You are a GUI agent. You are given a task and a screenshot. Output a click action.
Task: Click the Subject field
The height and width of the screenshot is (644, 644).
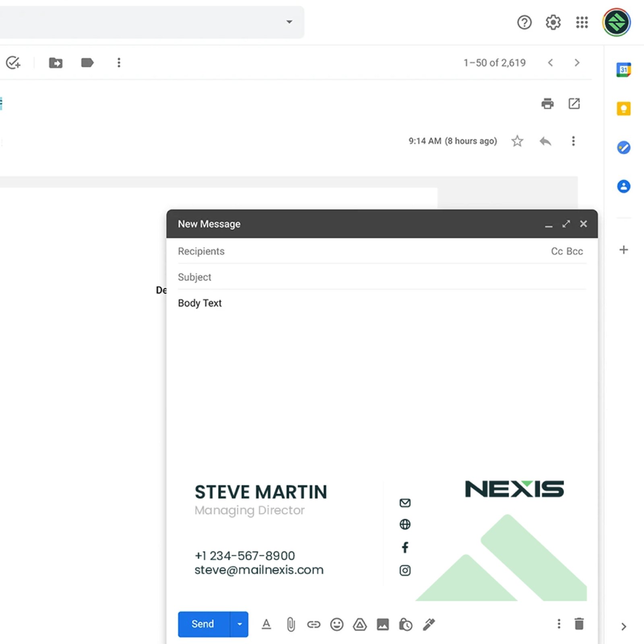coord(382,277)
